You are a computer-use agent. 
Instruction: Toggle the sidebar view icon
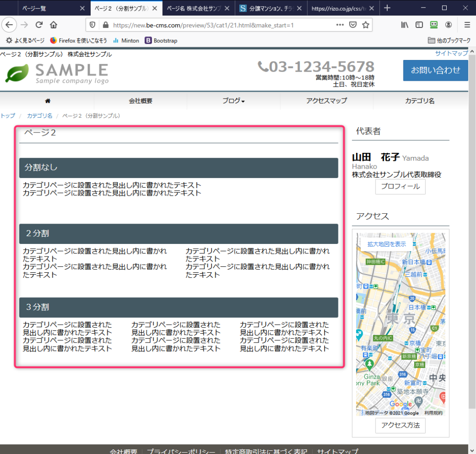click(x=419, y=25)
